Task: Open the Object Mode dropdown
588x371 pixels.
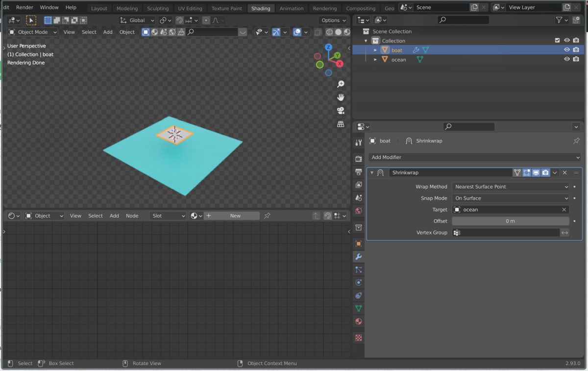Action: tap(33, 32)
